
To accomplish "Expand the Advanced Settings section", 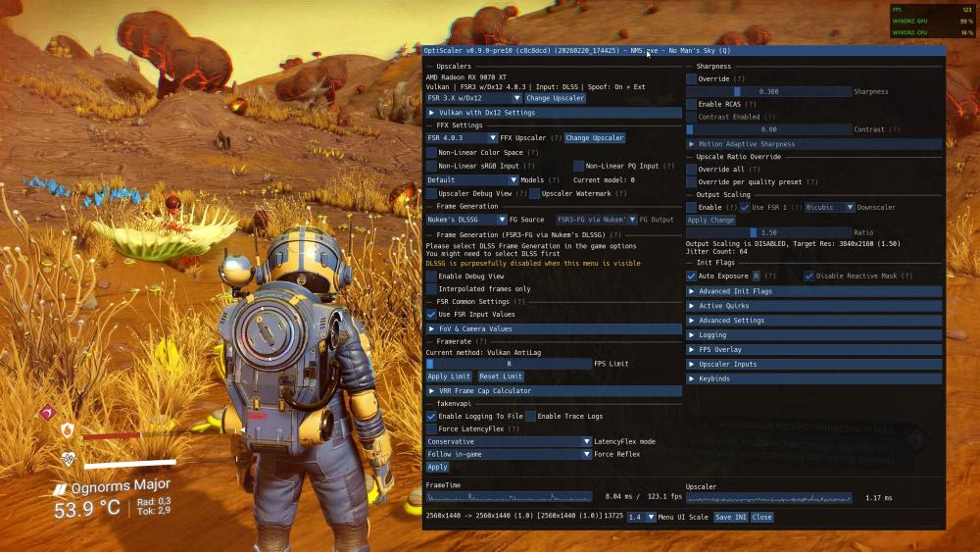I will click(x=813, y=321).
